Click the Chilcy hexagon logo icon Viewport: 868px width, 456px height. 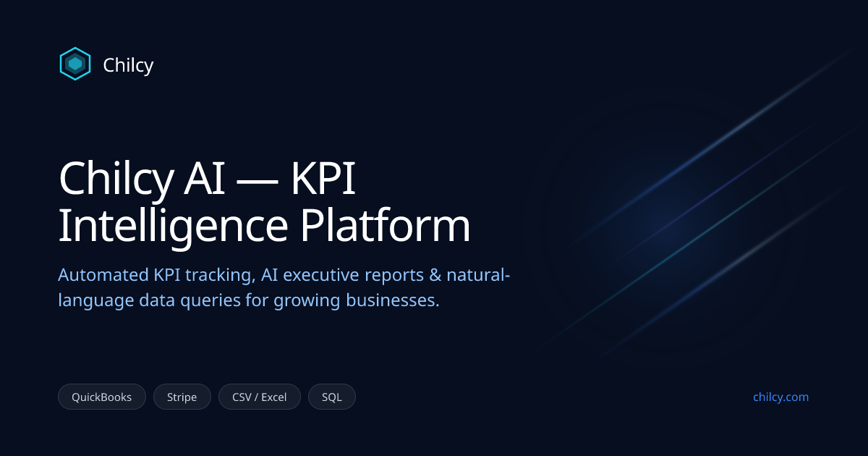pyautogui.click(x=75, y=64)
